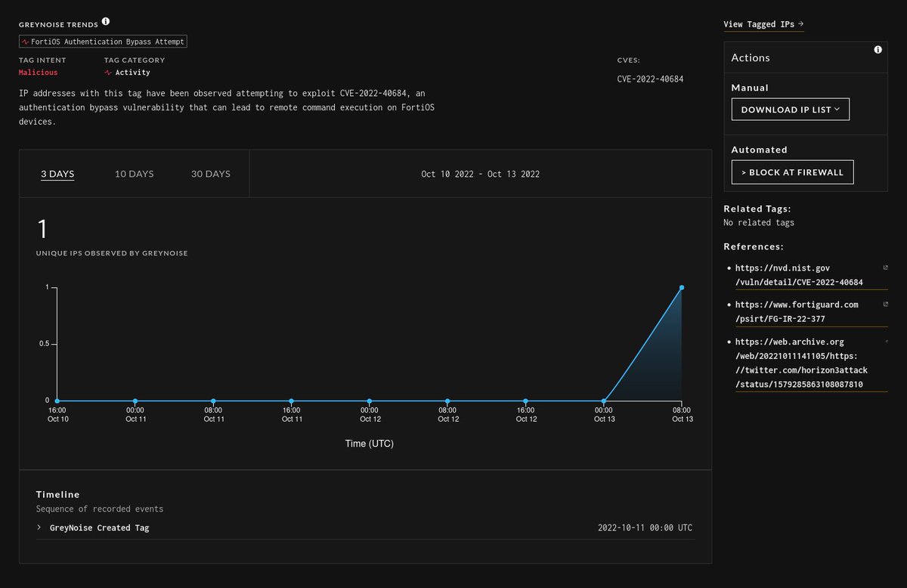
Task: Click chart data point at 16:00 Oct 12
Action: pos(525,401)
